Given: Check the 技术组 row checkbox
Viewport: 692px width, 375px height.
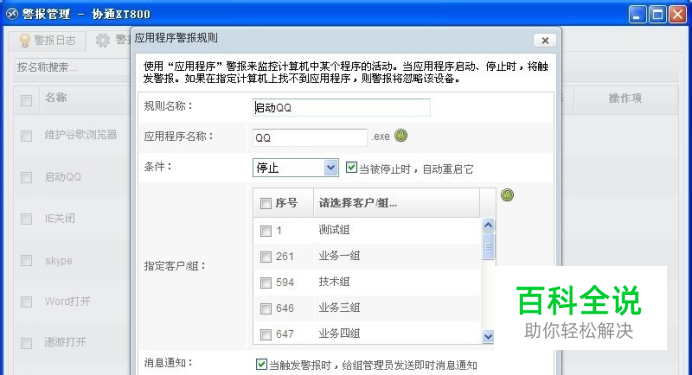Looking at the screenshot, I should tap(266, 283).
